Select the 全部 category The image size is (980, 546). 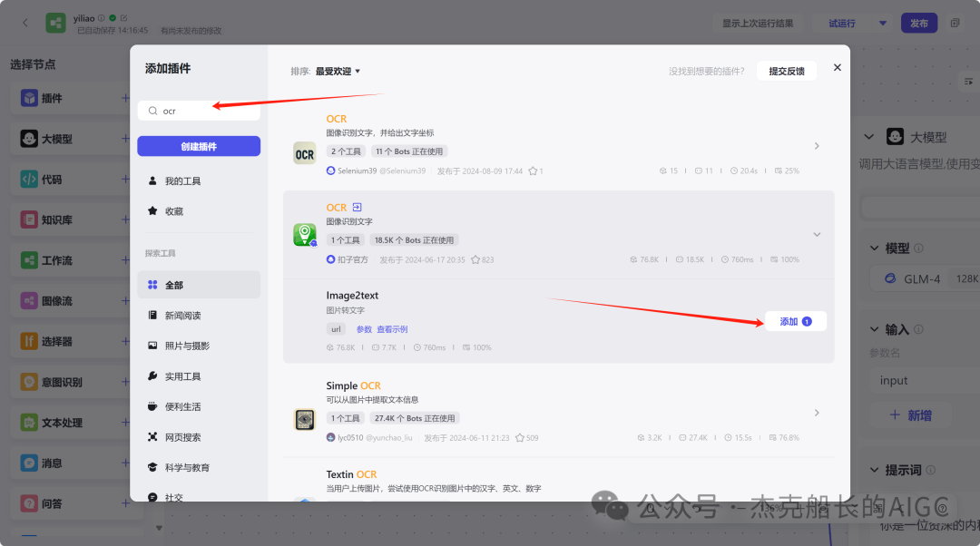tap(199, 285)
